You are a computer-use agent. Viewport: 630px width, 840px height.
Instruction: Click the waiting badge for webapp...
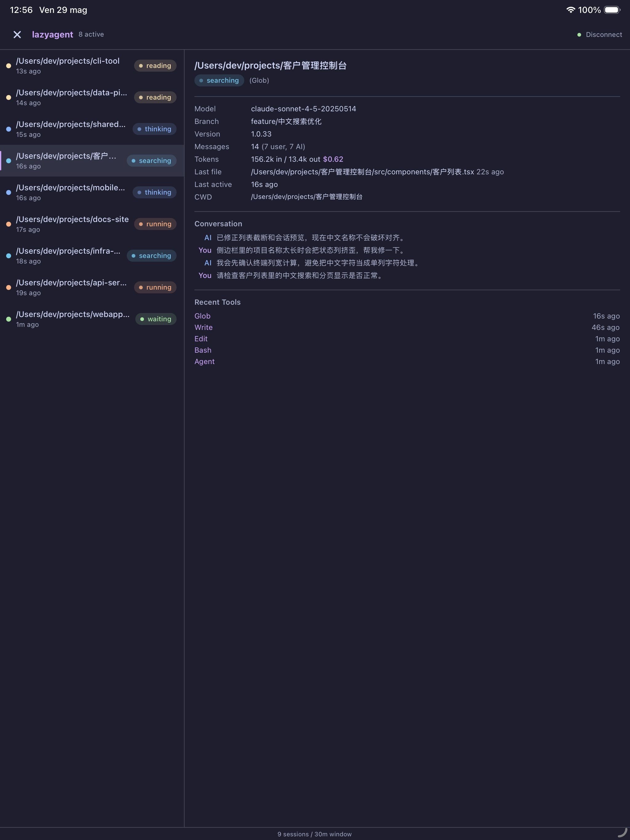click(156, 319)
